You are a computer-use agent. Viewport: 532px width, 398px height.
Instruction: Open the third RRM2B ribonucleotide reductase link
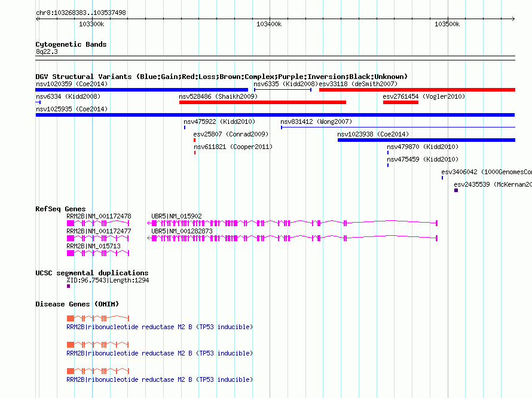[x=160, y=379]
